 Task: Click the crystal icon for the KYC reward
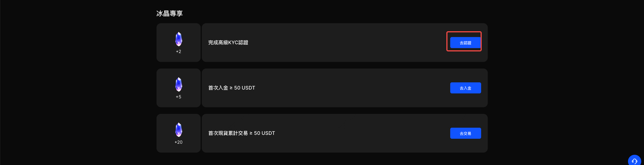coord(179,39)
